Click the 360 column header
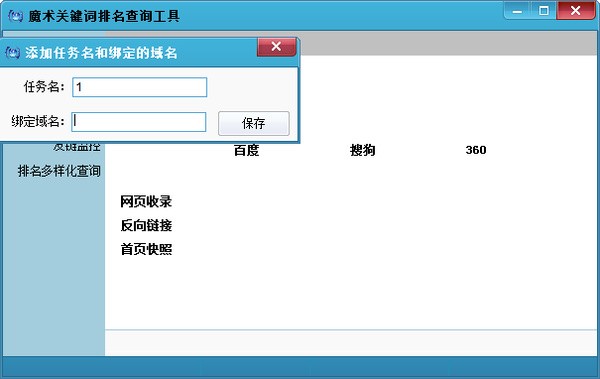This screenshot has width=600, height=379. [x=476, y=150]
